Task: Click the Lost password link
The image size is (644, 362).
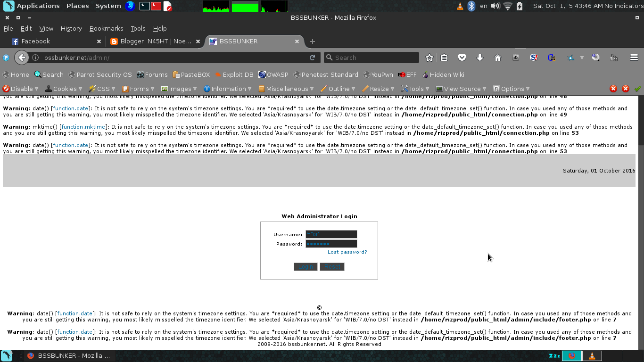Action: (x=347, y=252)
